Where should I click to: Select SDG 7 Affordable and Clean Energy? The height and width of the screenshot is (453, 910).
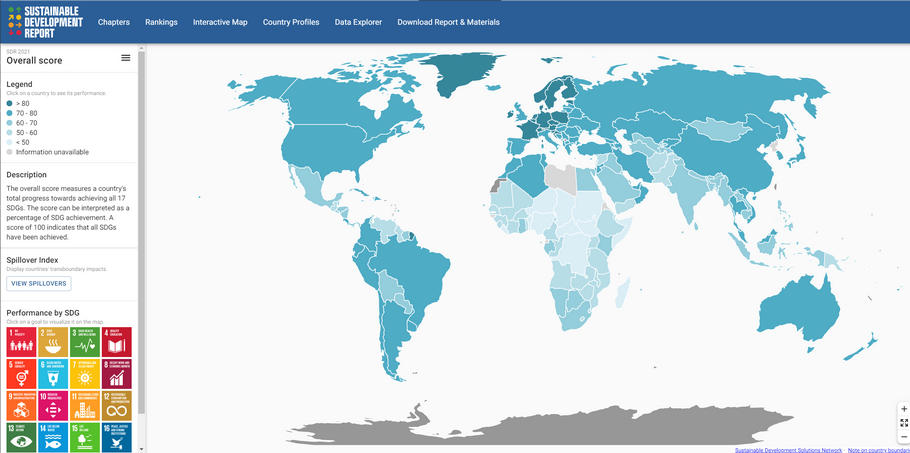85,374
